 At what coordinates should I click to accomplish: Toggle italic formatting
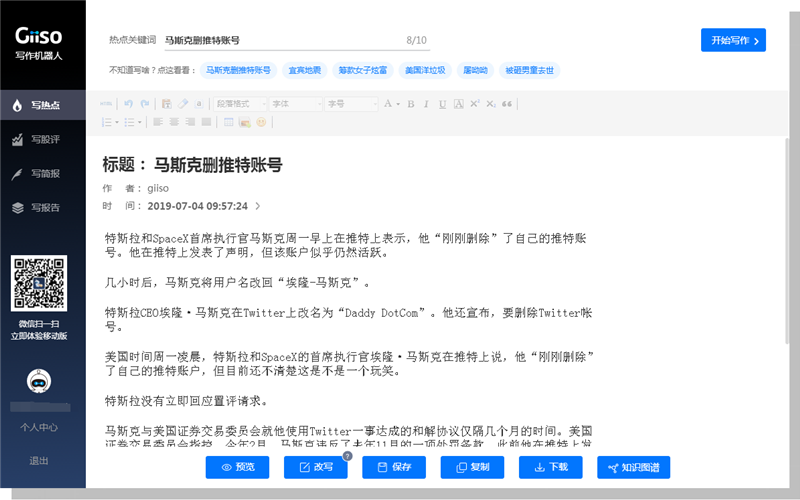click(x=426, y=104)
